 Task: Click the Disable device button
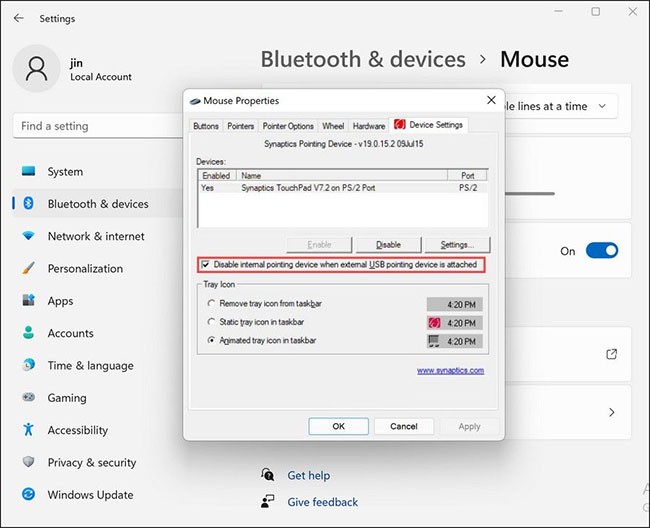pos(388,244)
